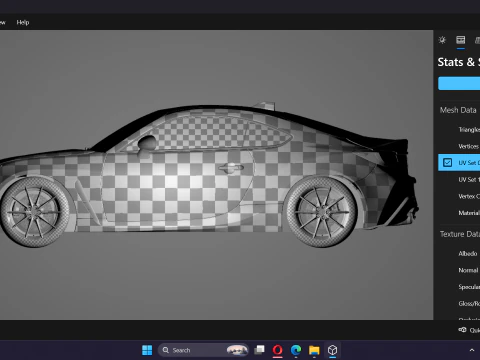Select the UV Set 1 row

(459, 180)
